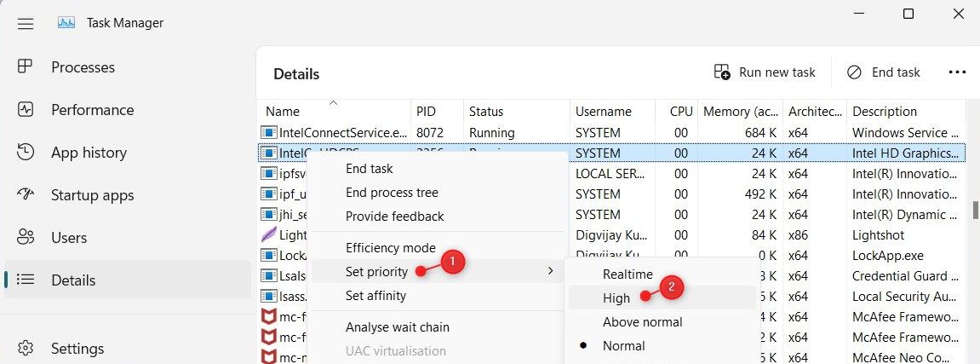Image resolution: width=980 pixels, height=364 pixels.
Task: Click the Details list icon
Action: [25, 280]
